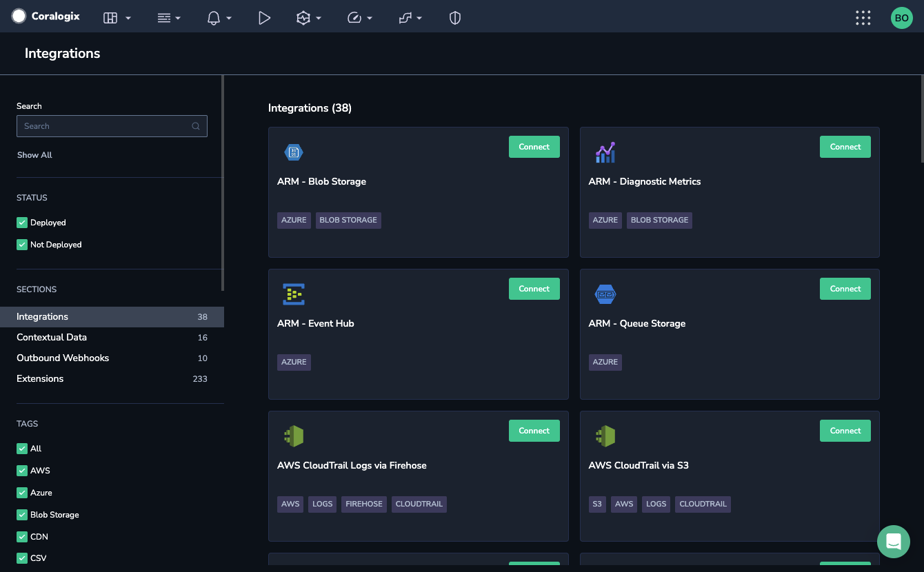924x572 pixels.
Task: Toggle the Blob Storage tag checkbox
Action: click(22, 515)
